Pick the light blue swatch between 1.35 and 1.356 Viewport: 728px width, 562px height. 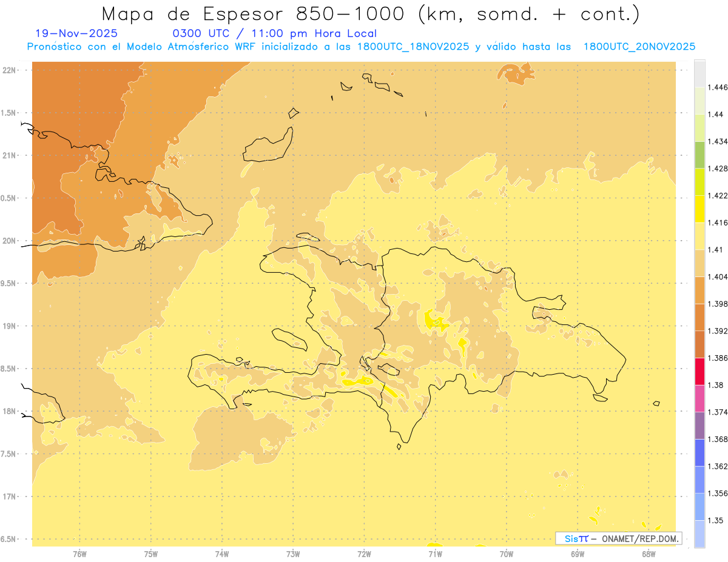699,507
